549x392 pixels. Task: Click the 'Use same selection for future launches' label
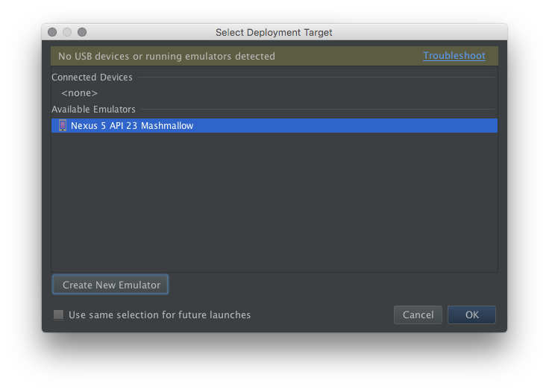point(160,314)
